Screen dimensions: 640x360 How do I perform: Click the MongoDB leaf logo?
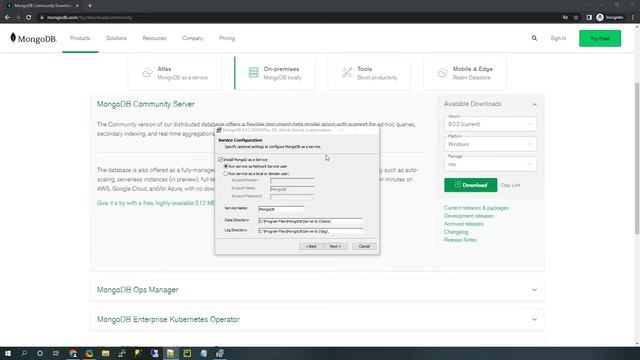pyautogui.click(x=13, y=38)
